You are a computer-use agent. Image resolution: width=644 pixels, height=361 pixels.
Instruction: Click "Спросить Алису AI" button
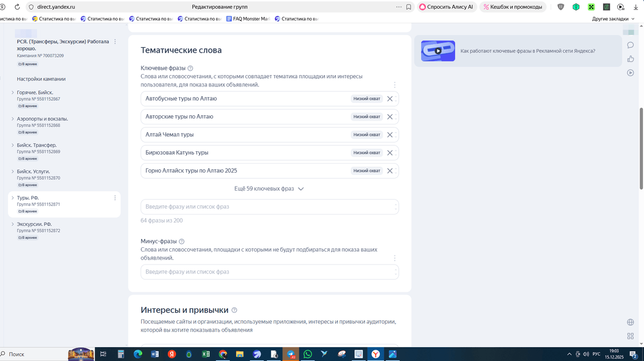pyautogui.click(x=447, y=7)
